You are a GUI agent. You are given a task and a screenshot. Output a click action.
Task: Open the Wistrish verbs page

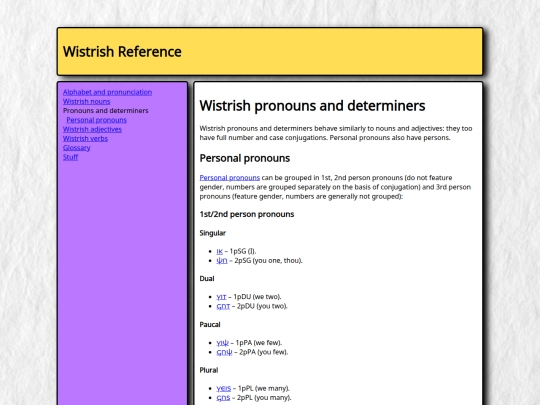85,138
